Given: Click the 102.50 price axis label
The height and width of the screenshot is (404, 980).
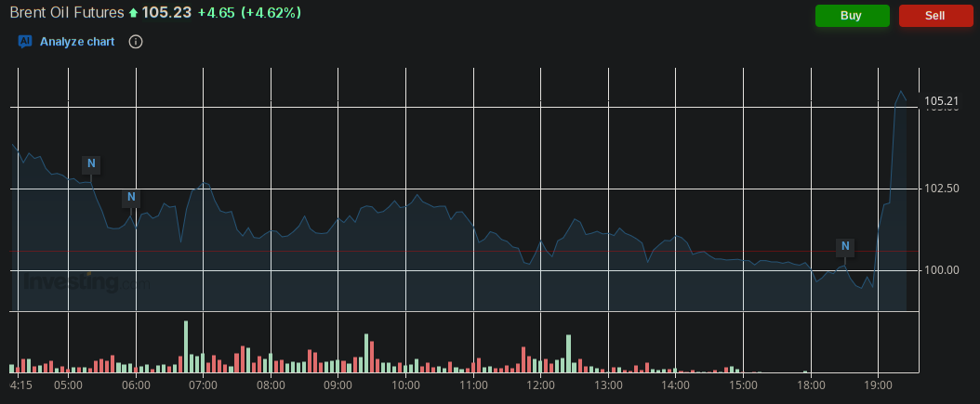Looking at the screenshot, I should click(941, 189).
